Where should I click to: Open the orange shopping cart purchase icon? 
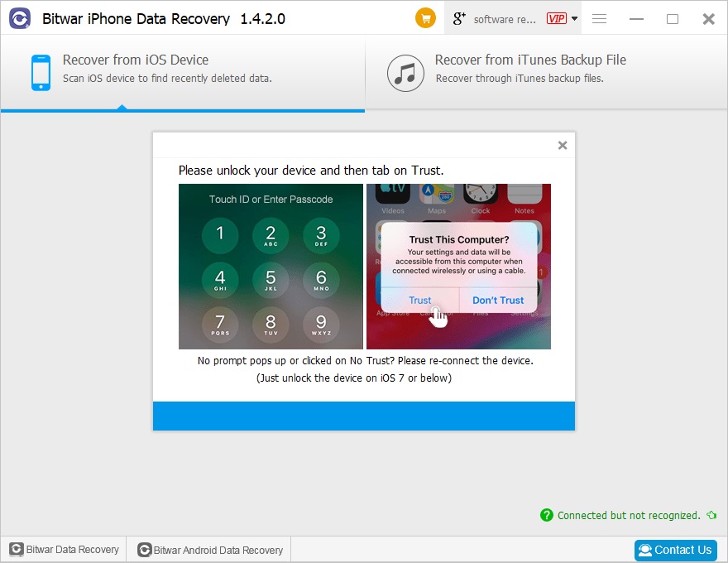[x=425, y=18]
